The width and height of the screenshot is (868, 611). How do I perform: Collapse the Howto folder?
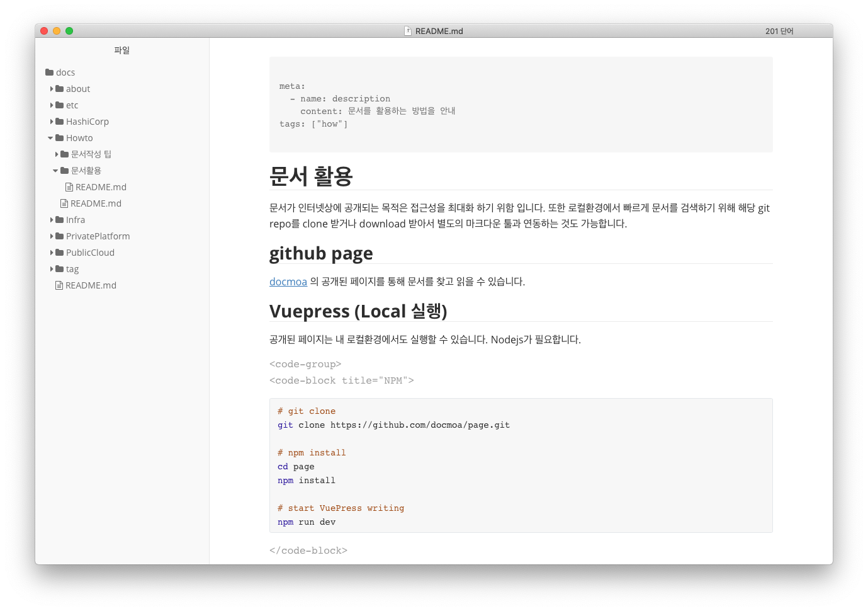[x=51, y=138]
